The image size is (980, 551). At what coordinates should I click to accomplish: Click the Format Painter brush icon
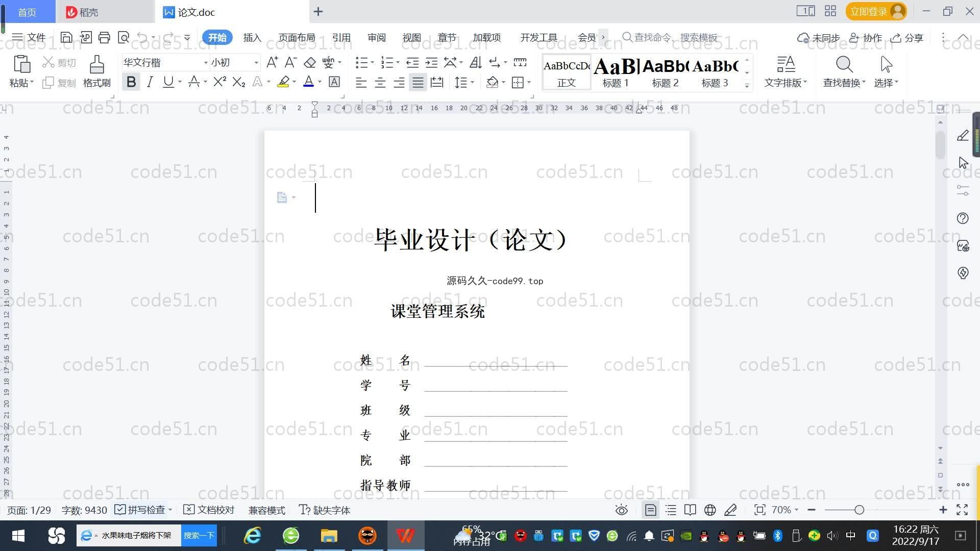[x=97, y=65]
